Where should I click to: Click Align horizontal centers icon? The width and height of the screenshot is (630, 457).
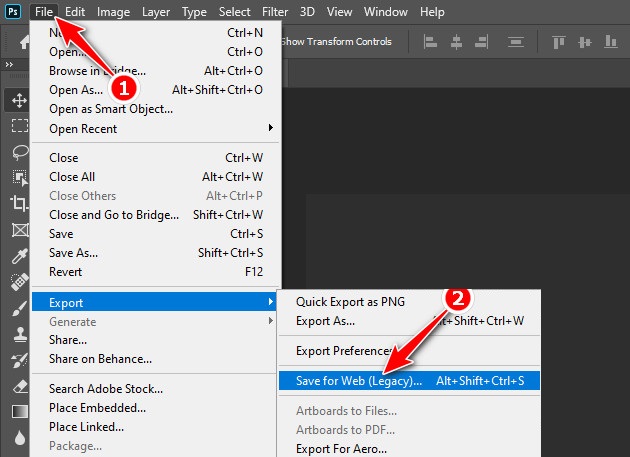point(456,41)
